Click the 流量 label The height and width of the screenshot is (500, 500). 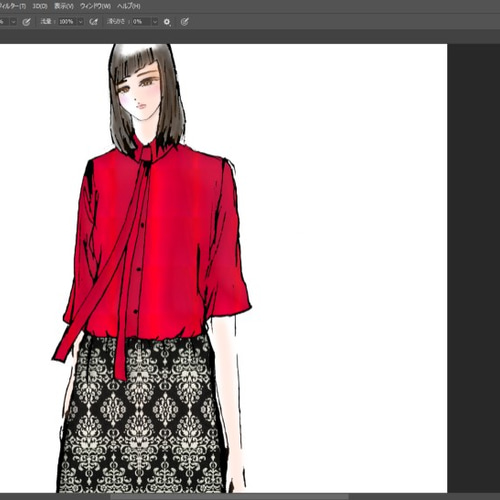pyautogui.click(x=46, y=22)
